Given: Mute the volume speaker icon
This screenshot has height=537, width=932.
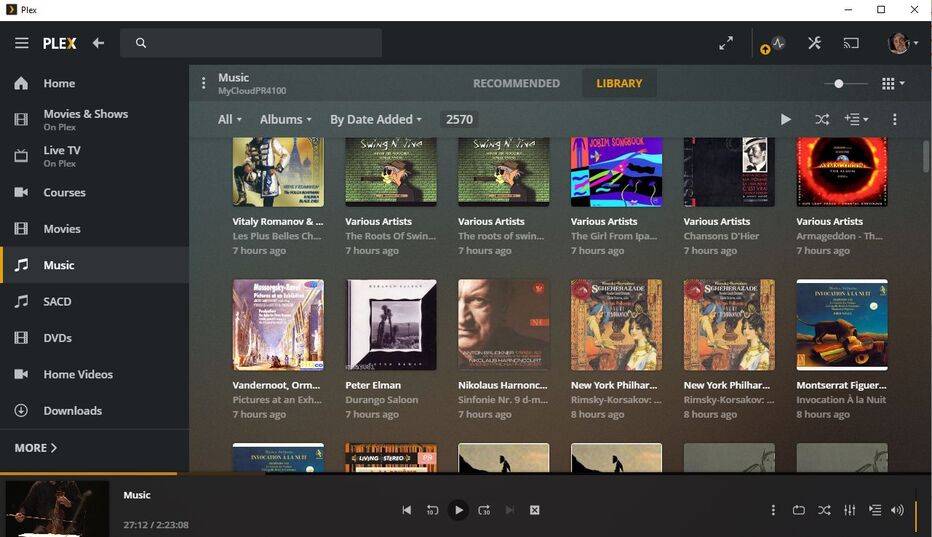Looking at the screenshot, I should point(898,510).
